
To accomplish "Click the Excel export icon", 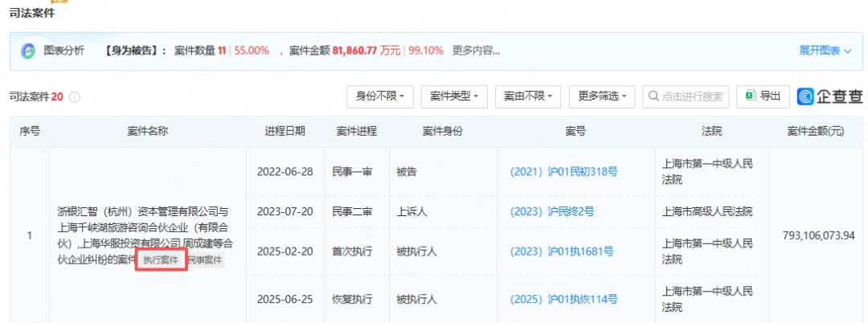I will pos(751,96).
